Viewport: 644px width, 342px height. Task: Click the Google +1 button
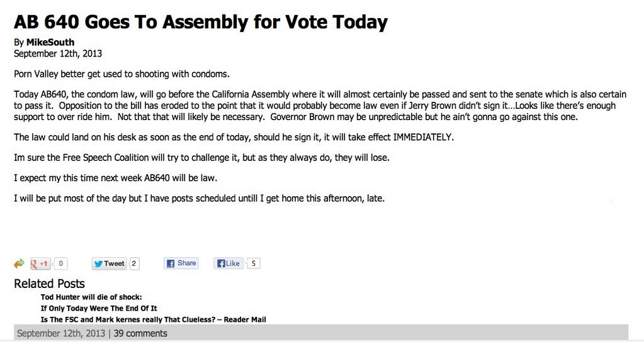[x=40, y=264]
